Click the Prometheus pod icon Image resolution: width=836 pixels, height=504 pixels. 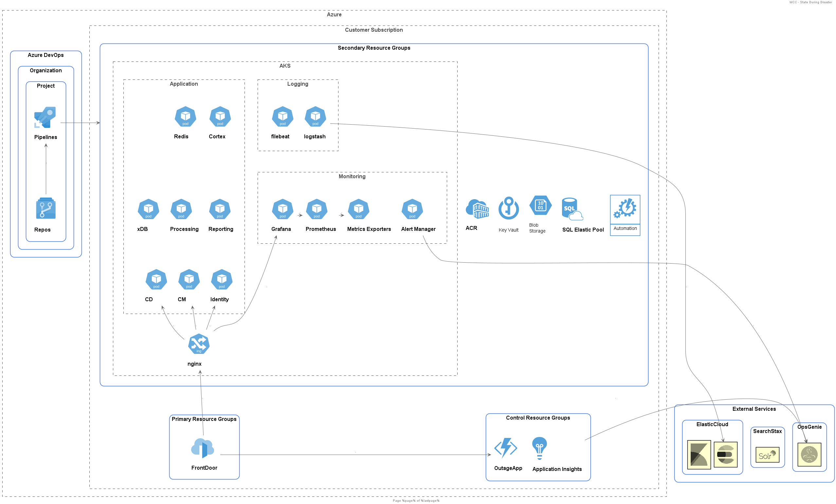(x=317, y=209)
